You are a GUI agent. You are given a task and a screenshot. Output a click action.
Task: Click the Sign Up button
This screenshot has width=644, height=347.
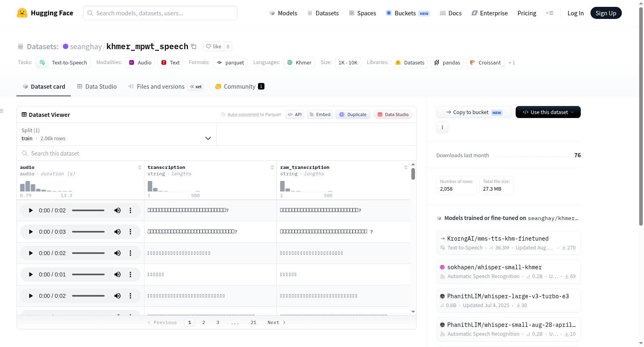tap(606, 13)
